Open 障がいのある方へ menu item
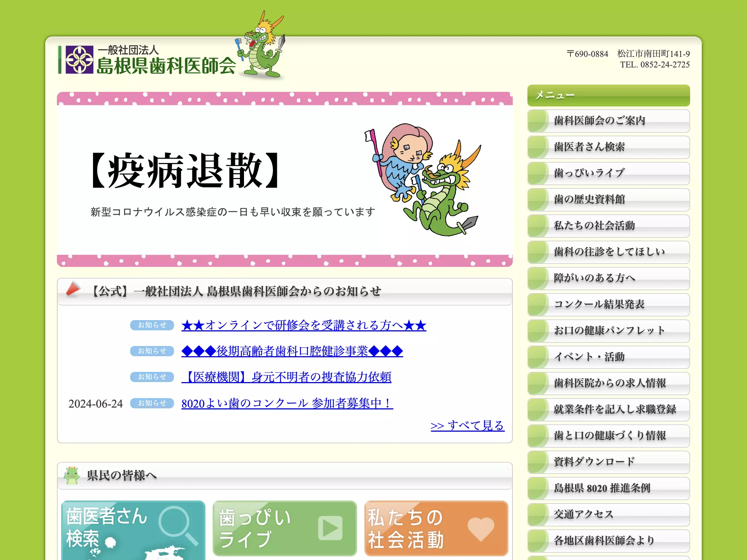 pos(608,278)
